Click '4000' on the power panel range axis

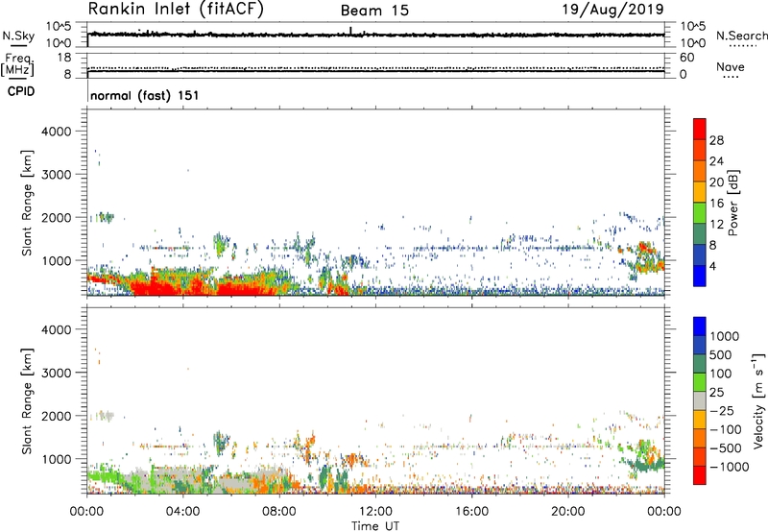point(57,132)
